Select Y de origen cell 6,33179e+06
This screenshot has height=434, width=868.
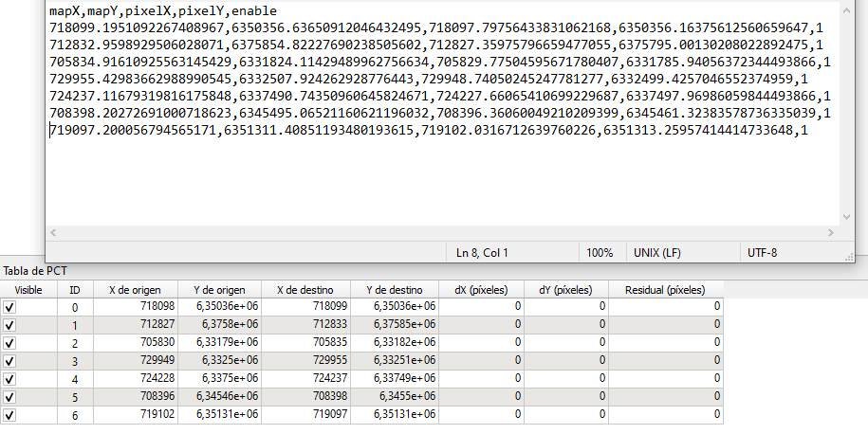coord(219,343)
